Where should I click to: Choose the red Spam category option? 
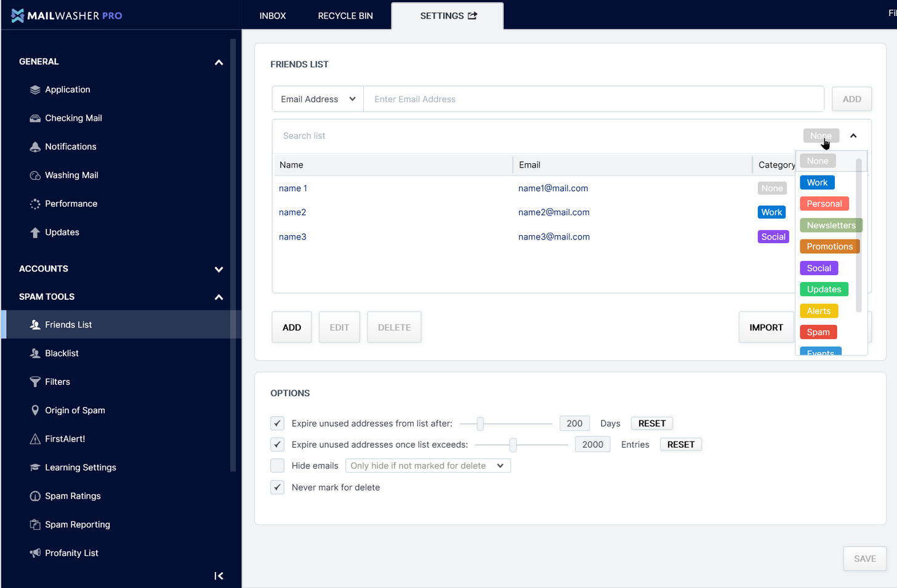coord(818,332)
